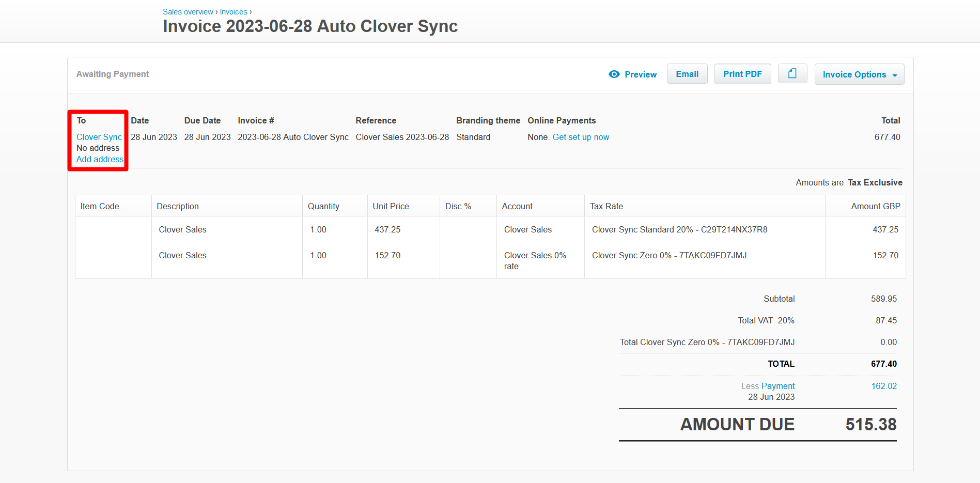980x483 pixels.
Task: Click the Print PDF button
Action: tap(742, 73)
